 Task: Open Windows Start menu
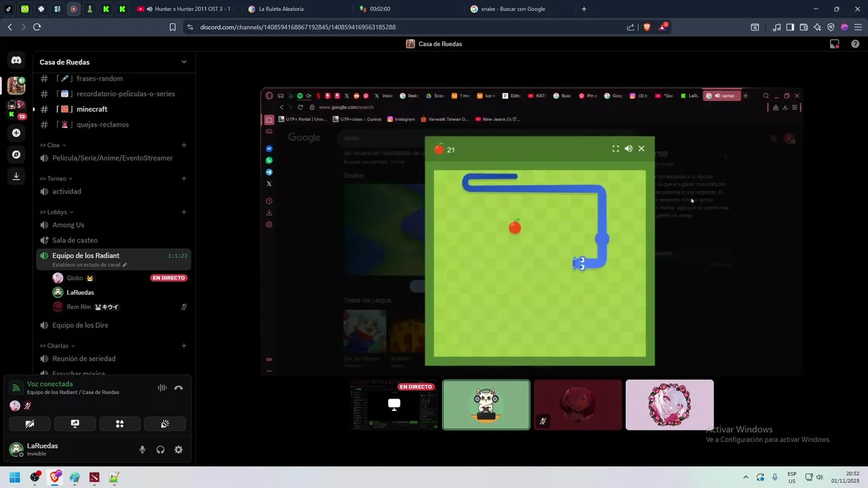coord(14,477)
